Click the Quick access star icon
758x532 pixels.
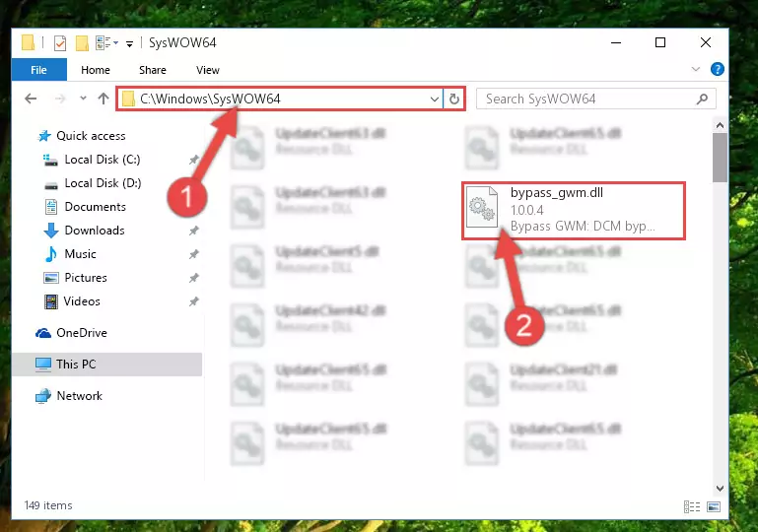44,136
